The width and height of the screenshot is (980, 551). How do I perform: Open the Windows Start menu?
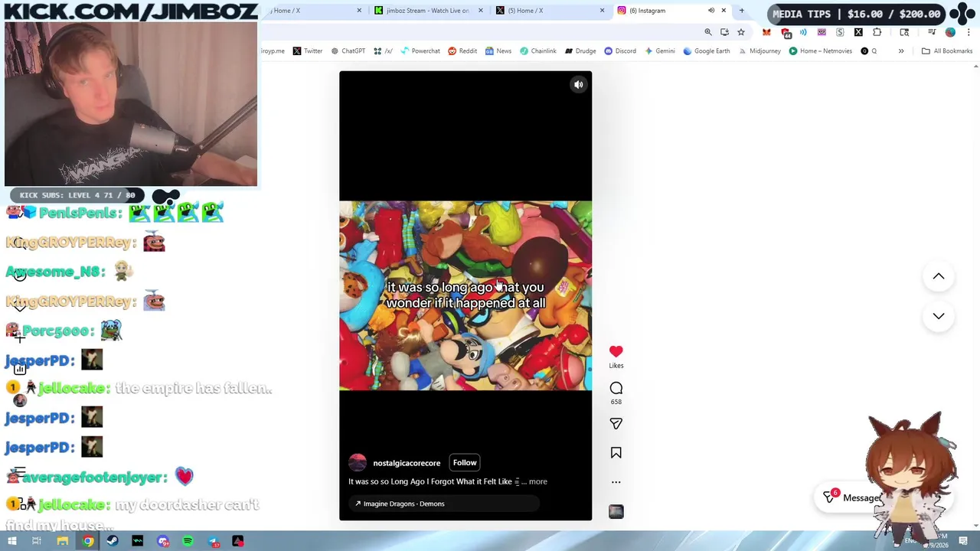pyautogui.click(x=11, y=542)
